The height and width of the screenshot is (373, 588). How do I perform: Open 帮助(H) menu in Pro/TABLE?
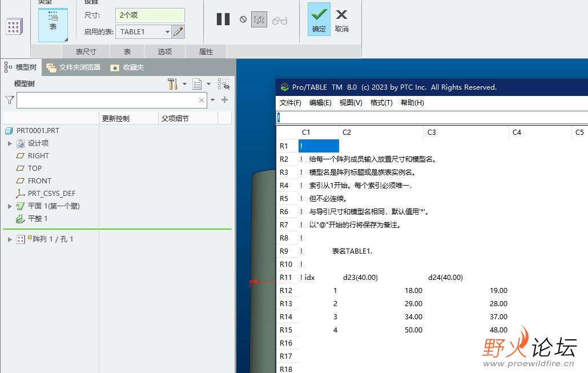[412, 103]
